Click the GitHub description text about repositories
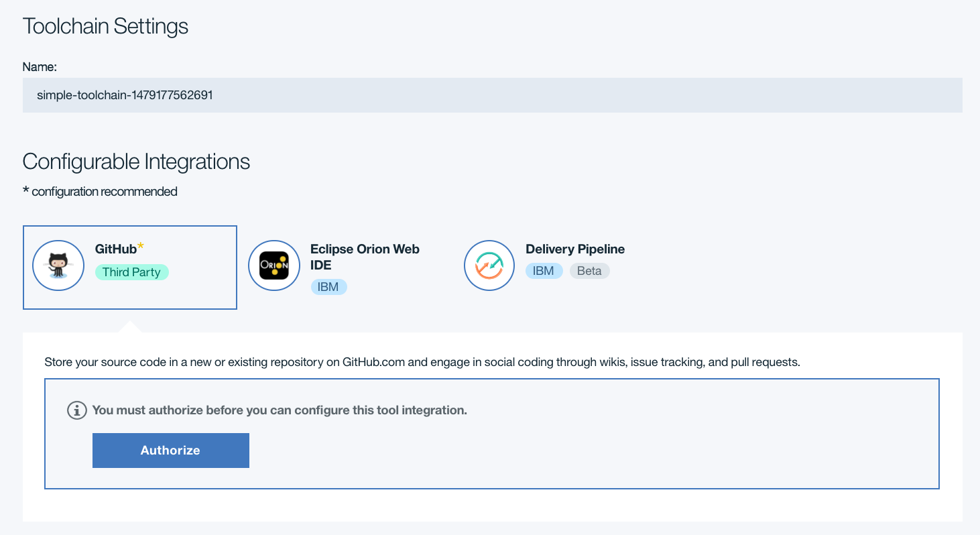This screenshot has width=980, height=535. [x=422, y=362]
